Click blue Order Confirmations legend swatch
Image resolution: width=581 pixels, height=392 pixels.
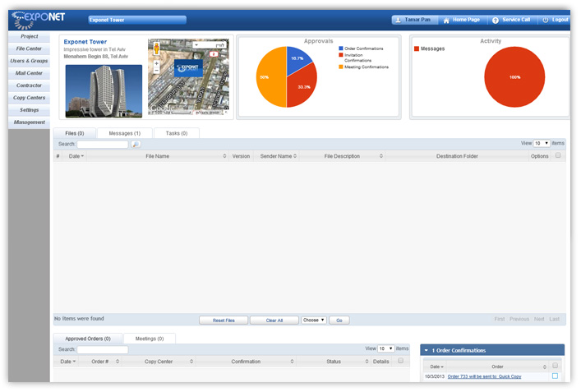(x=341, y=48)
